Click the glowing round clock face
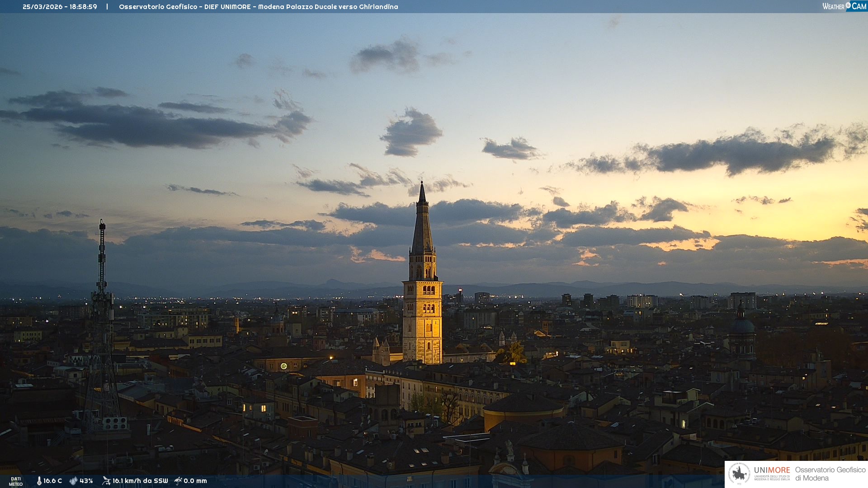 point(283,366)
